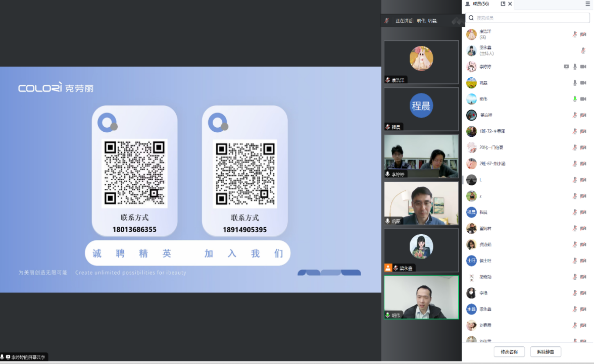The height and width of the screenshot is (364, 594).
Task: Click the orange host badge on 梁永鑫's tile
Action: click(388, 268)
